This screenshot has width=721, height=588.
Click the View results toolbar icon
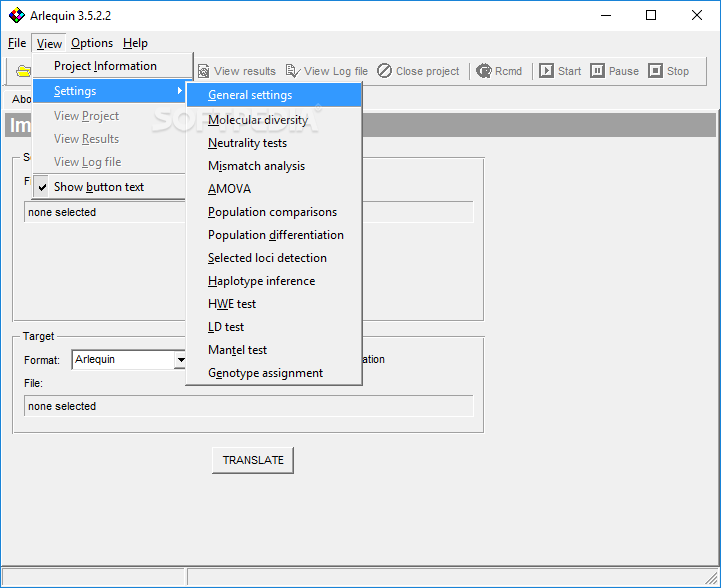click(203, 71)
